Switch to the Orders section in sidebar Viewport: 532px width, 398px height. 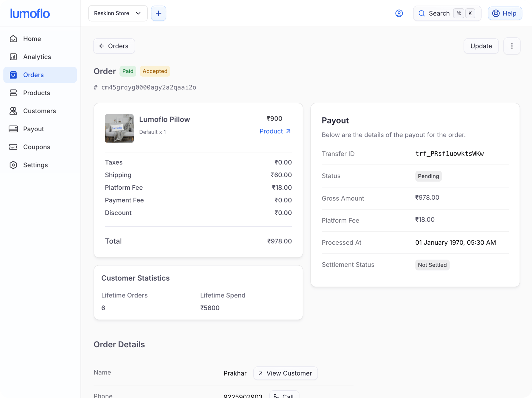[x=33, y=75]
